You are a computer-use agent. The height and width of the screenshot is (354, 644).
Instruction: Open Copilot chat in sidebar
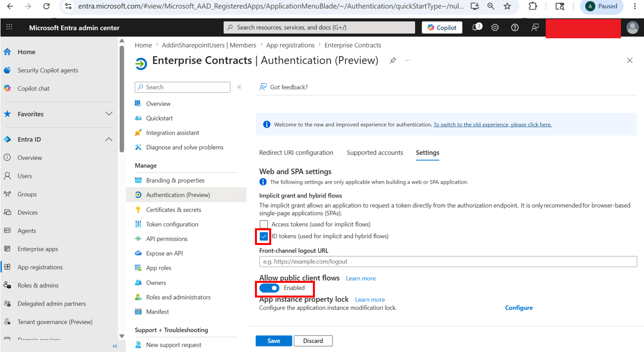tap(33, 88)
